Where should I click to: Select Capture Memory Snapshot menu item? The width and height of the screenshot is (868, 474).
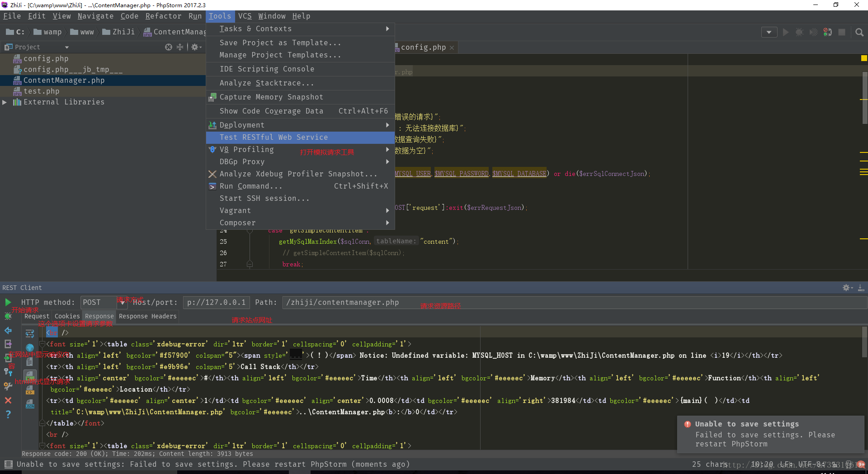tap(300, 97)
